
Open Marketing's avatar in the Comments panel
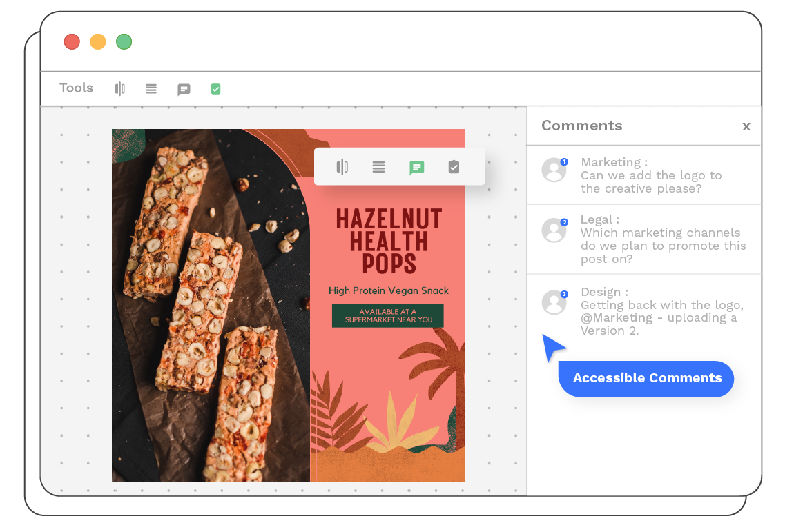(x=554, y=170)
